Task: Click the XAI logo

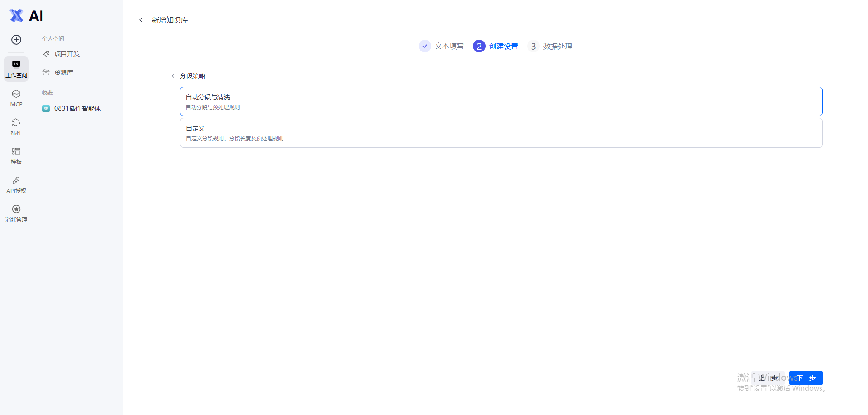Action: pyautogui.click(x=27, y=16)
